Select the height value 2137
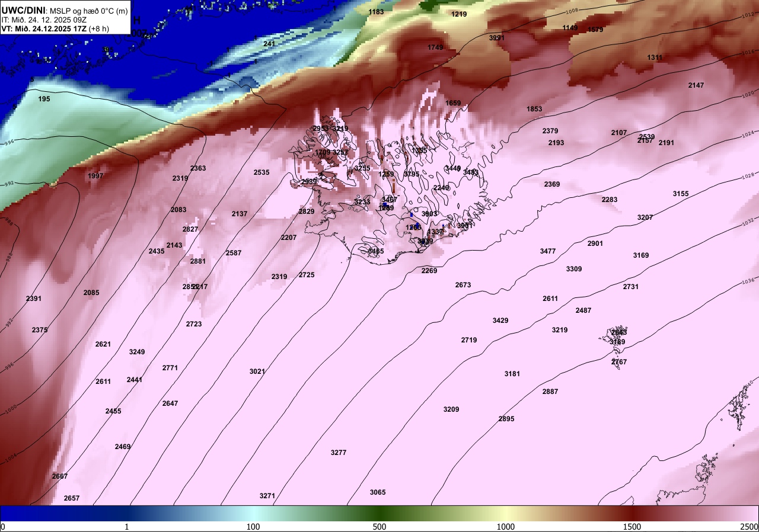This screenshot has width=759, height=532. tap(240, 214)
